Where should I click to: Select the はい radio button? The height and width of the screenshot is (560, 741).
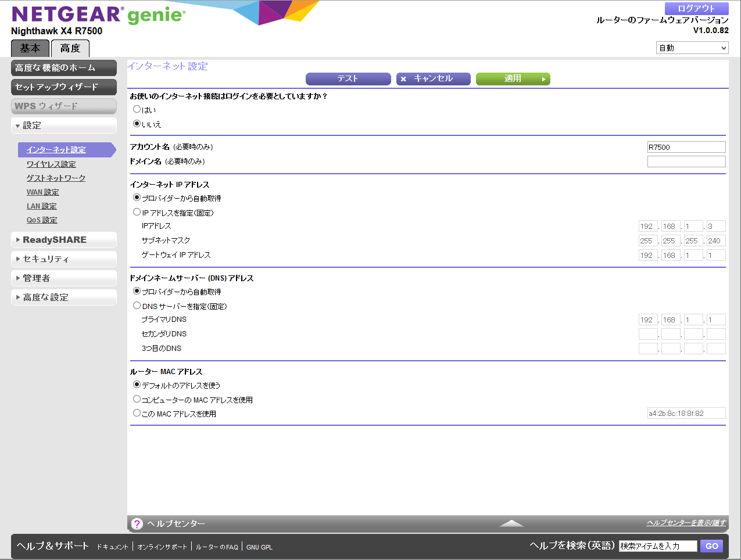[137, 109]
